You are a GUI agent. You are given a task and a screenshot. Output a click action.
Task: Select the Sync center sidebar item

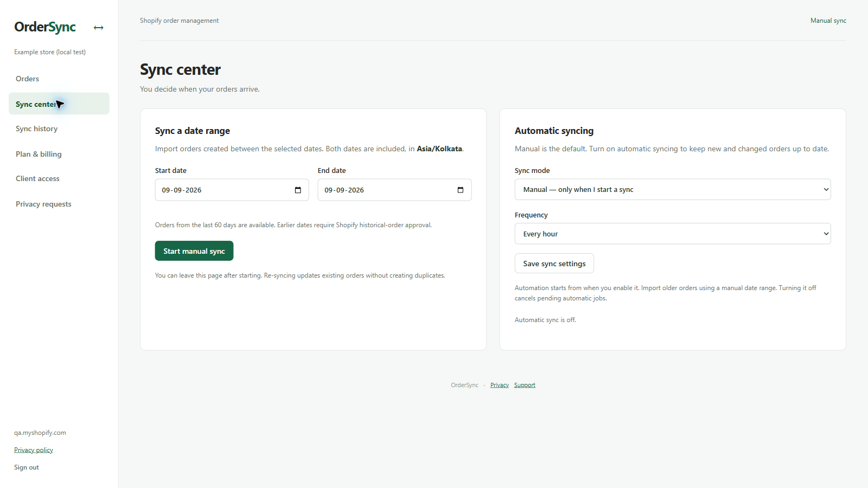click(x=59, y=104)
